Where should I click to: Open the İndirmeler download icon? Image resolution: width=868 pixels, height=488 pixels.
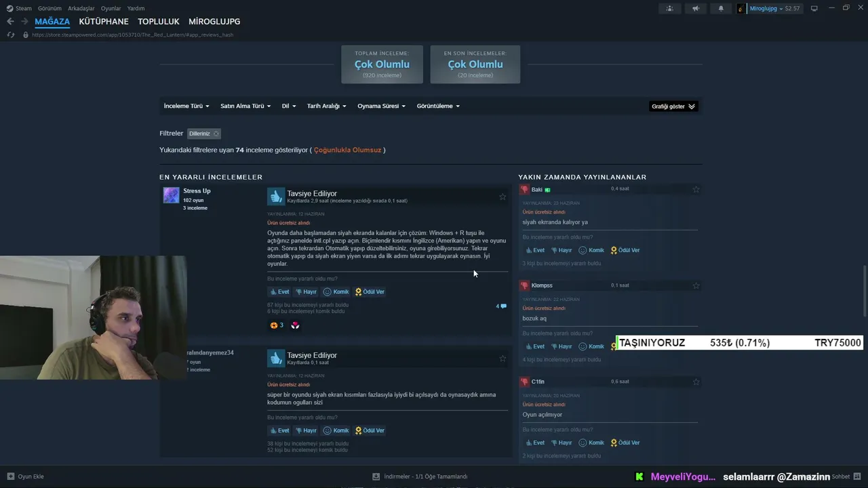click(376, 476)
